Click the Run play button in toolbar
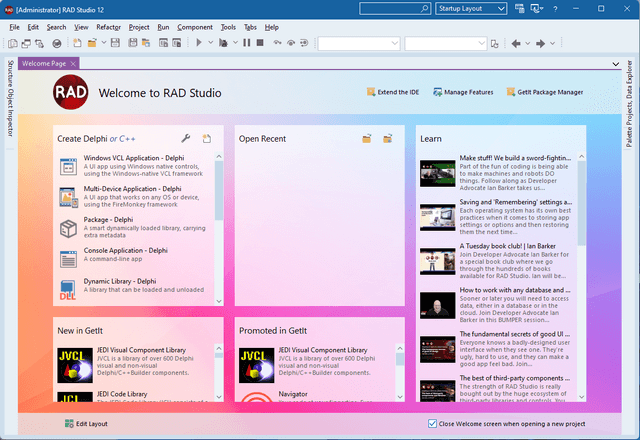Screen dimensions: 640x440 [x=199, y=43]
